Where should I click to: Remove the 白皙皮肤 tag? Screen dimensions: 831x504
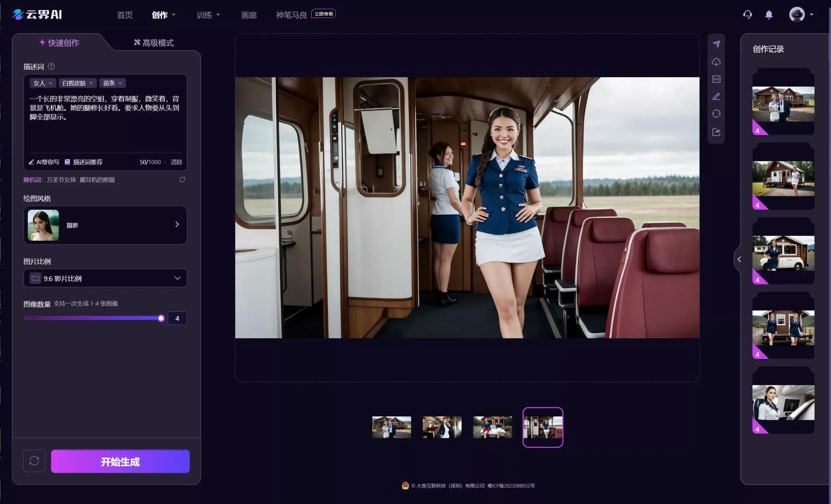point(91,83)
